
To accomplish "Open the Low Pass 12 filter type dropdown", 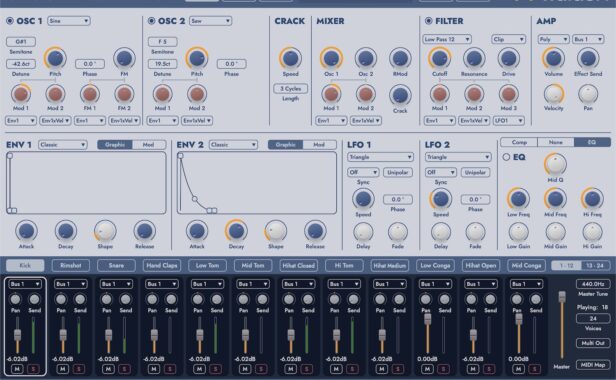I will [x=447, y=39].
